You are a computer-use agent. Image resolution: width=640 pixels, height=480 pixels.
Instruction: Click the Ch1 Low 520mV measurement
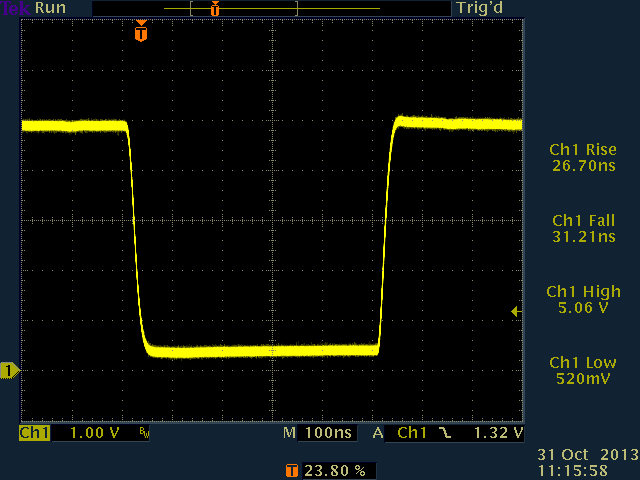click(x=581, y=370)
